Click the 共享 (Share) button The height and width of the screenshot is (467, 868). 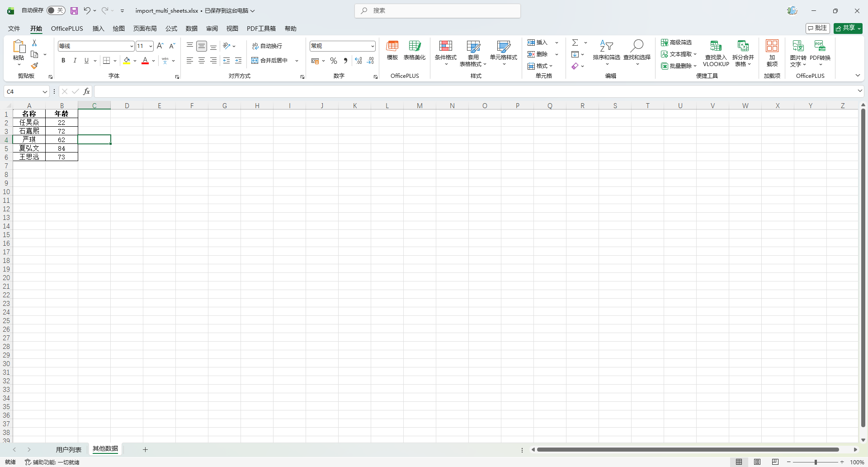coord(848,28)
